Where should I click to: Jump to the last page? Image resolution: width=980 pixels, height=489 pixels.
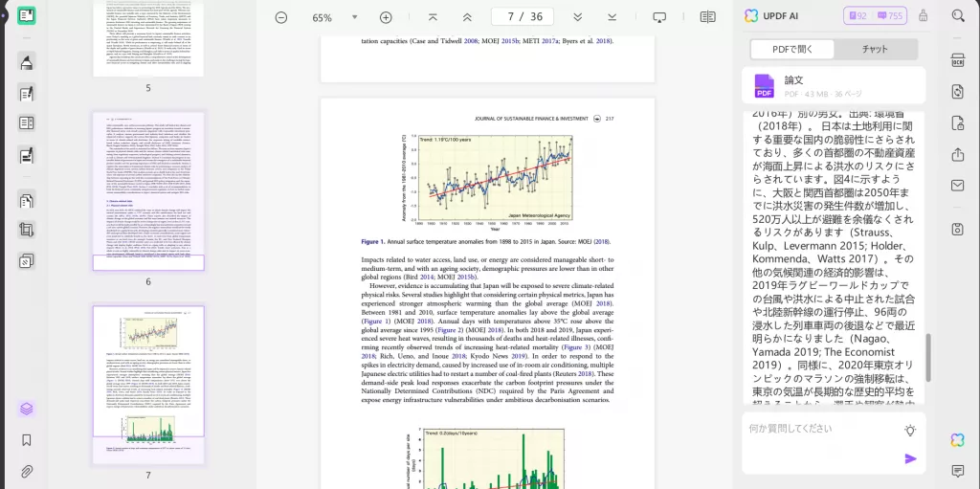(x=612, y=17)
